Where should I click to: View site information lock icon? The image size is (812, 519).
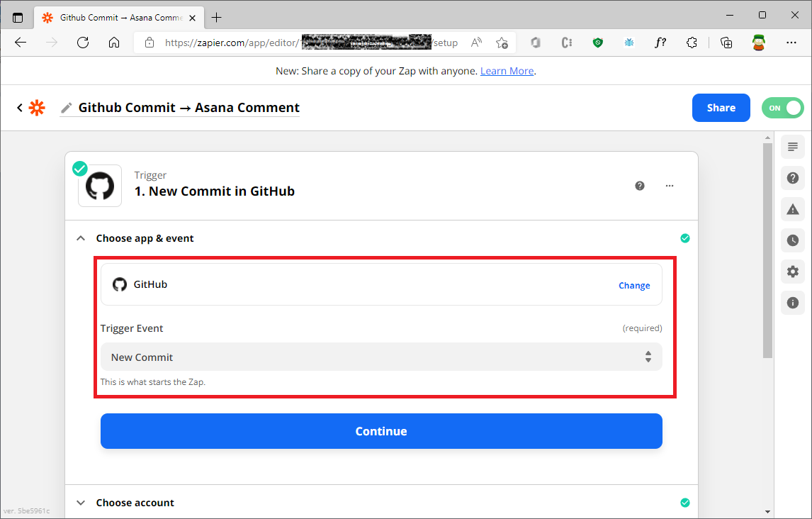coord(149,43)
